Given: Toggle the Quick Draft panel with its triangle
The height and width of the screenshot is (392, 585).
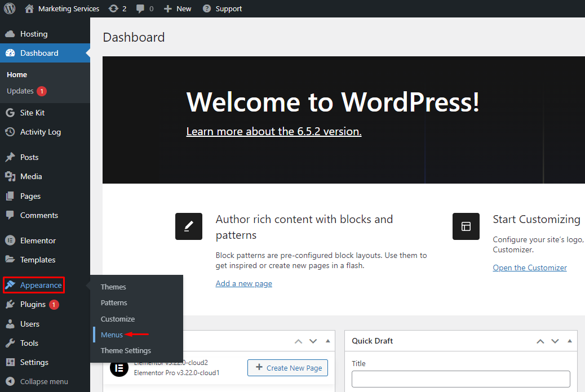Looking at the screenshot, I should (570, 341).
